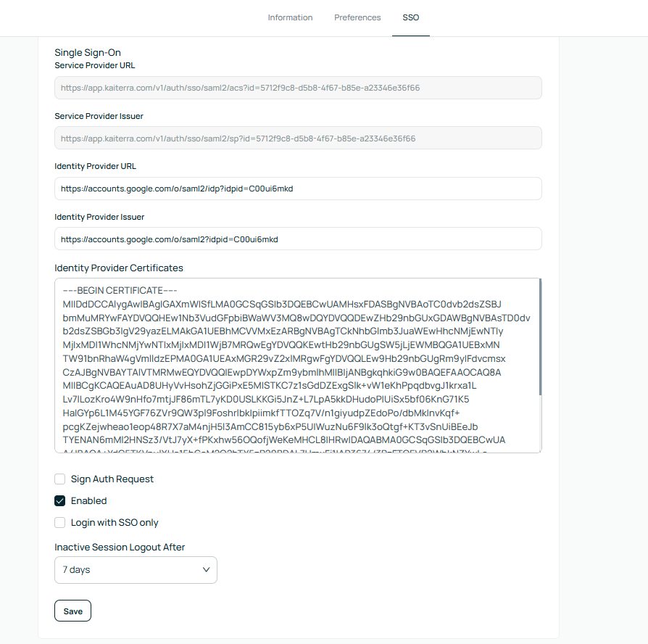Expand the Inactive Session Logout dropdown

tap(136, 570)
